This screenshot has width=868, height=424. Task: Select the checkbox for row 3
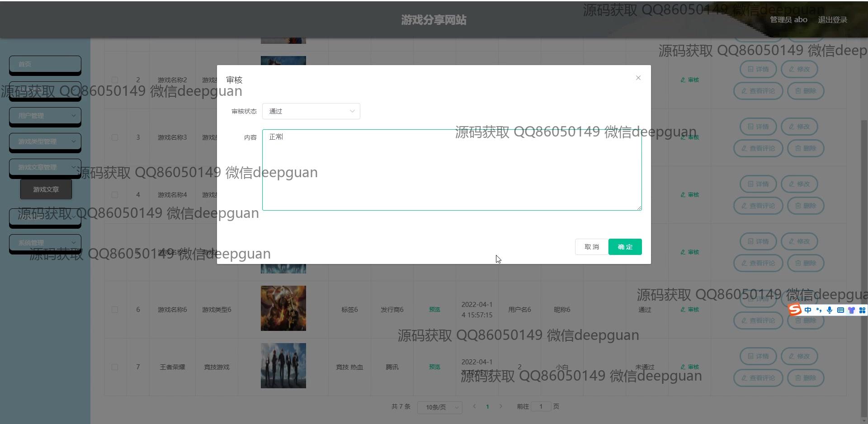tap(115, 137)
